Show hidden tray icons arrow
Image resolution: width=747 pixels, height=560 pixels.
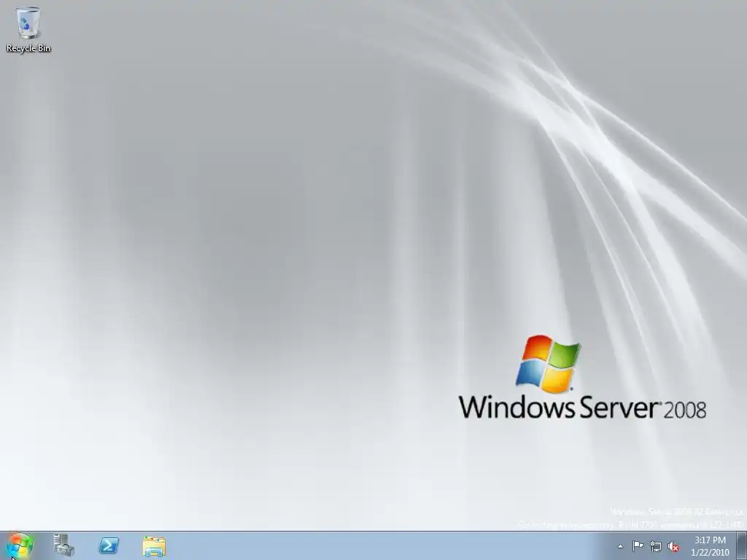[620, 546]
